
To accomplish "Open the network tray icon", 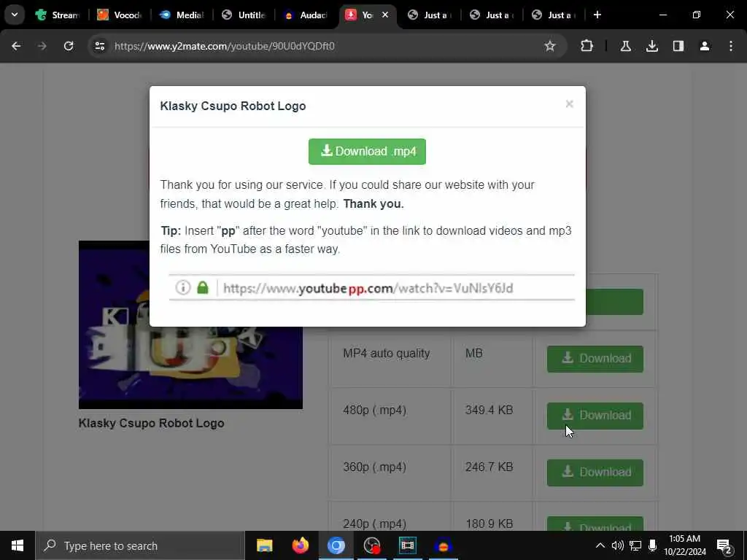I will [x=635, y=545].
